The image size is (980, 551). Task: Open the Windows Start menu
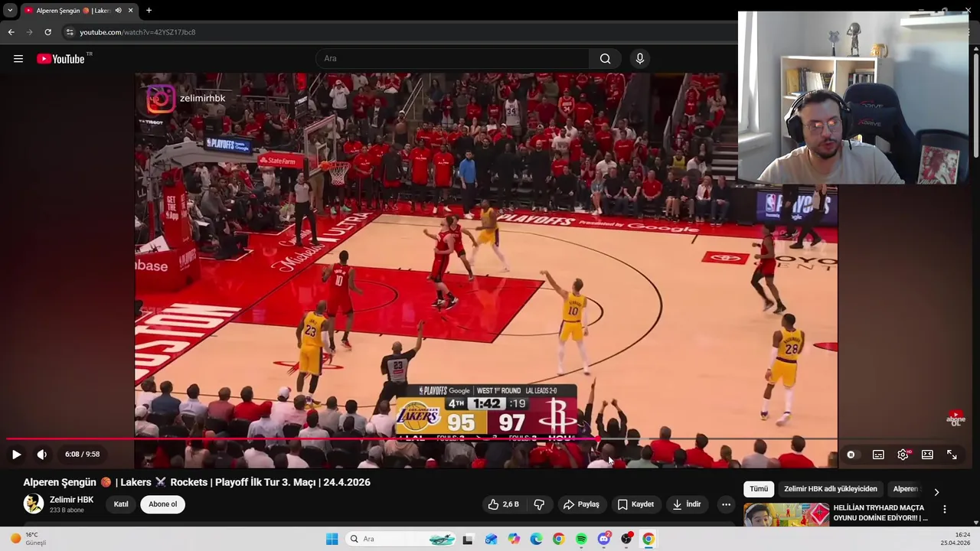click(x=332, y=540)
